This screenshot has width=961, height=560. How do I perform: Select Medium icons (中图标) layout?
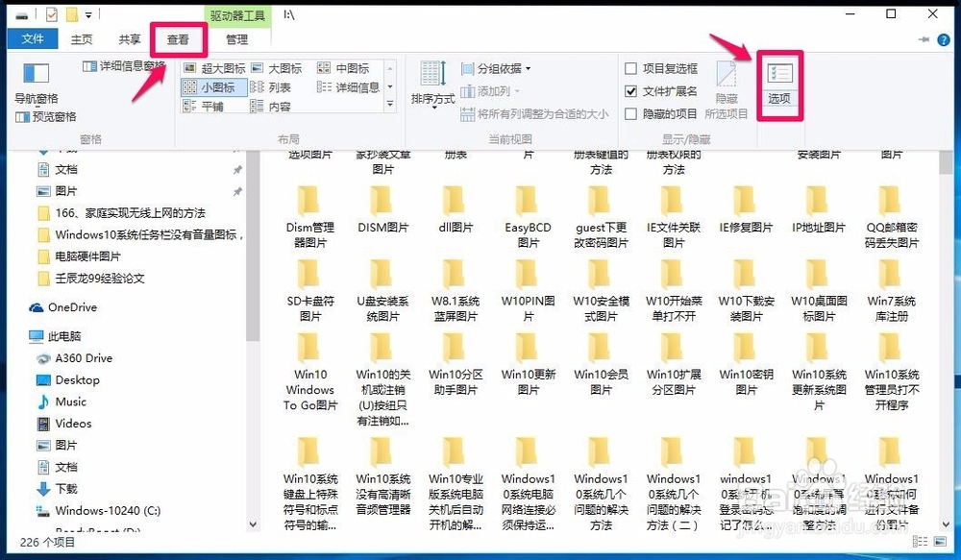point(343,68)
